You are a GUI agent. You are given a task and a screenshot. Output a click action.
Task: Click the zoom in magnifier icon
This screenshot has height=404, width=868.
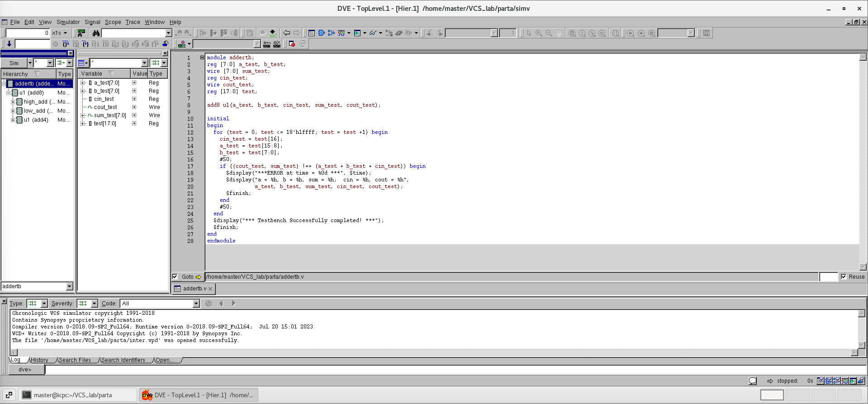click(539, 33)
